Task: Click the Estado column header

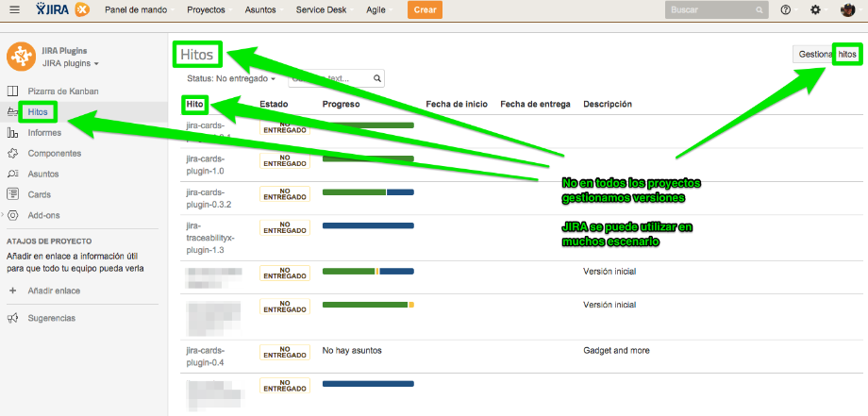Action: pos(274,104)
